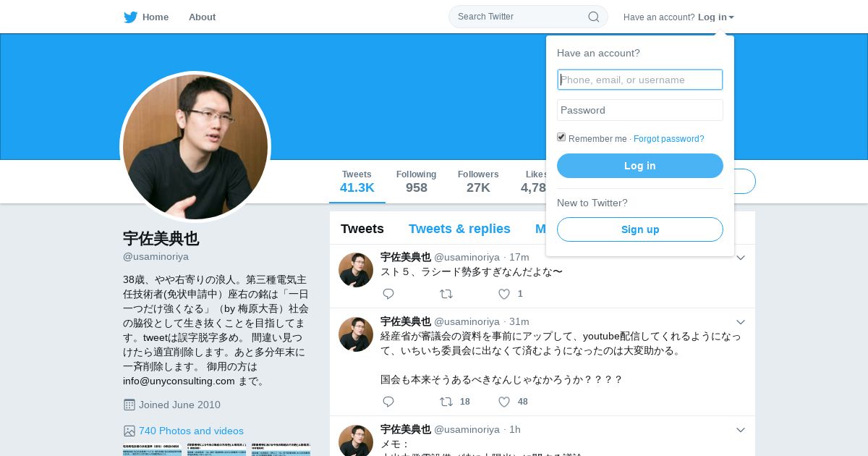Click the search magnifier icon
This screenshot has width=868, height=456.
(593, 17)
